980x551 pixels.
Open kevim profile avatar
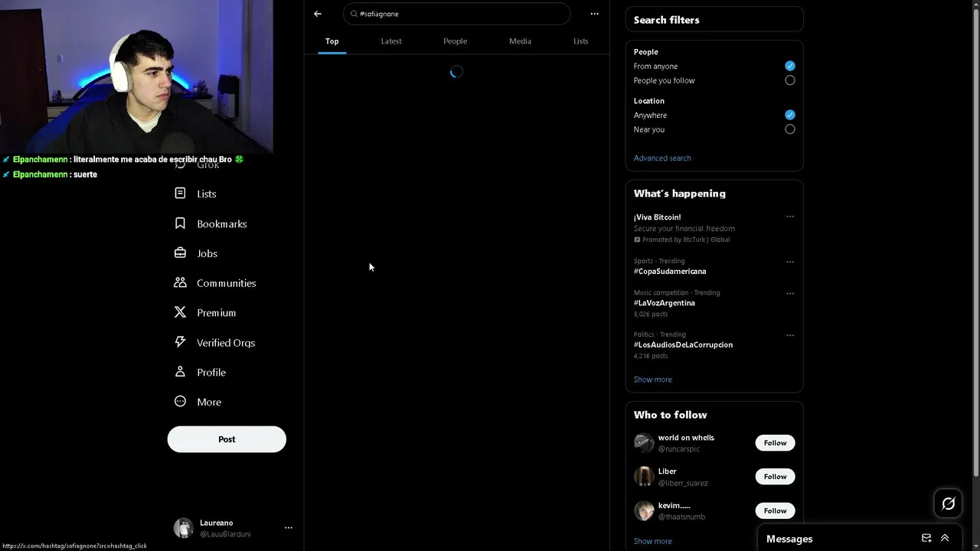click(644, 510)
